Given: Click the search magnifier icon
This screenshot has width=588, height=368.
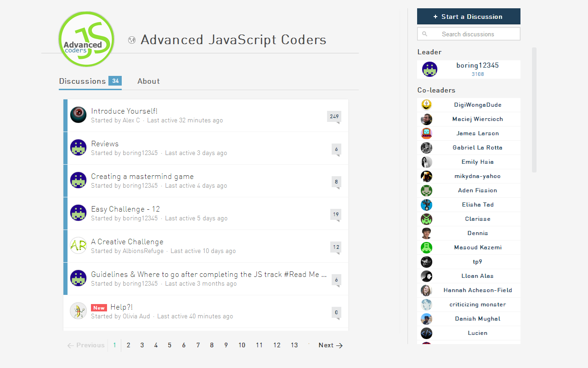Looking at the screenshot, I should [424, 34].
